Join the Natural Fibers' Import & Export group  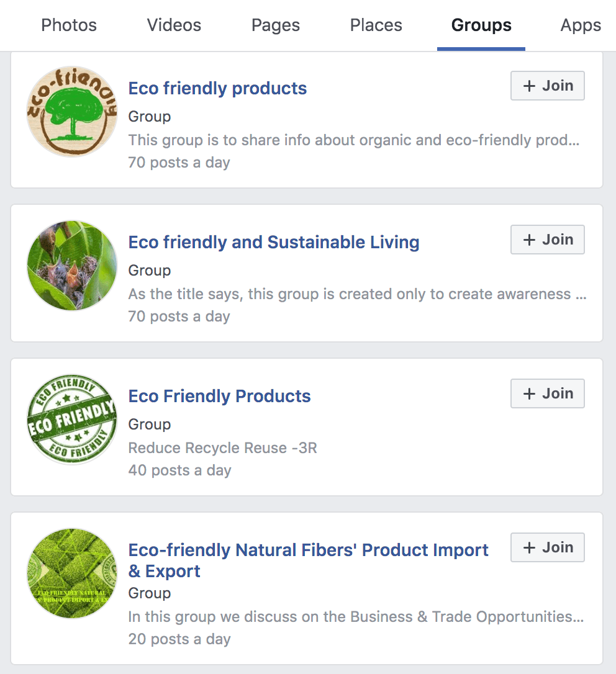(x=548, y=547)
